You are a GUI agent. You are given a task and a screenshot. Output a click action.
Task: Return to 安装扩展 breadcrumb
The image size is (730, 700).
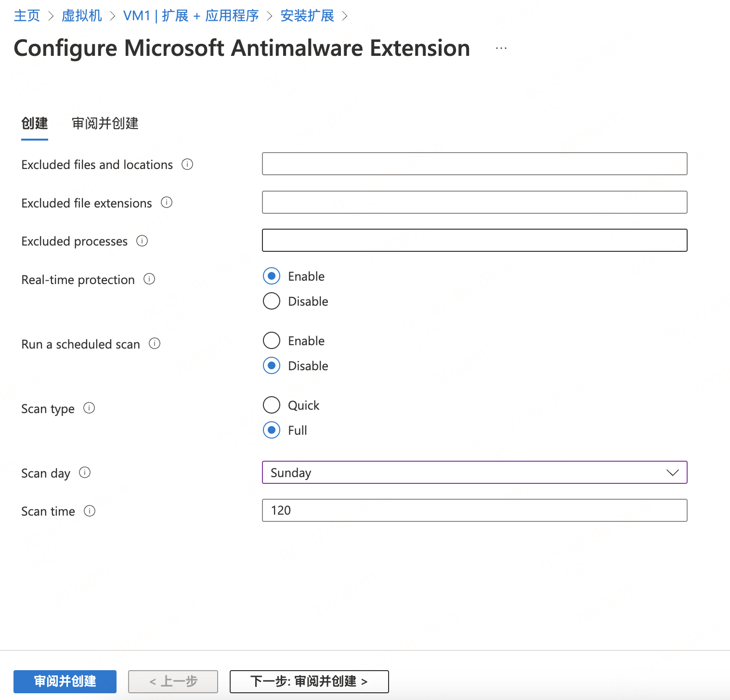point(307,16)
